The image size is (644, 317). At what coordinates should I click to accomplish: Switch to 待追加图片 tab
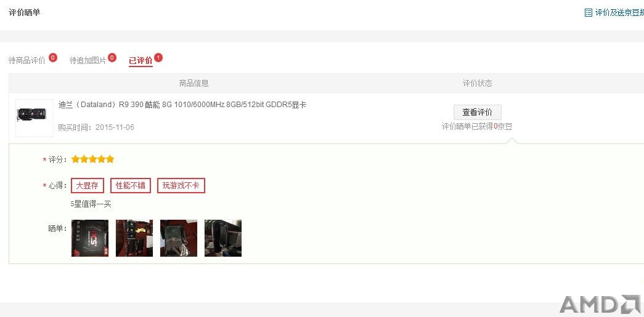(88, 61)
